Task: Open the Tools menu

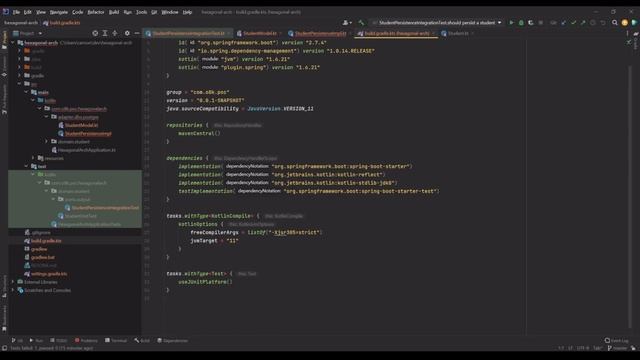Action: click(x=142, y=12)
